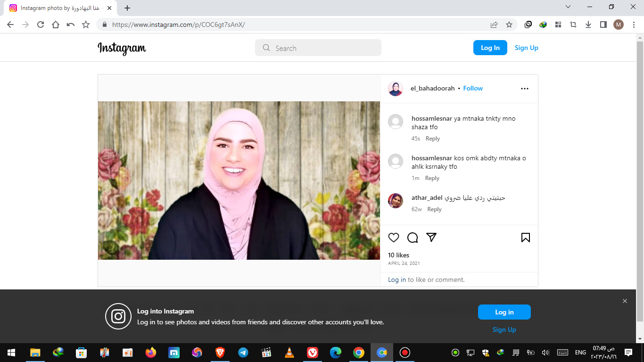Click the blue Log In header button
644x362 pixels.
(x=490, y=48)
